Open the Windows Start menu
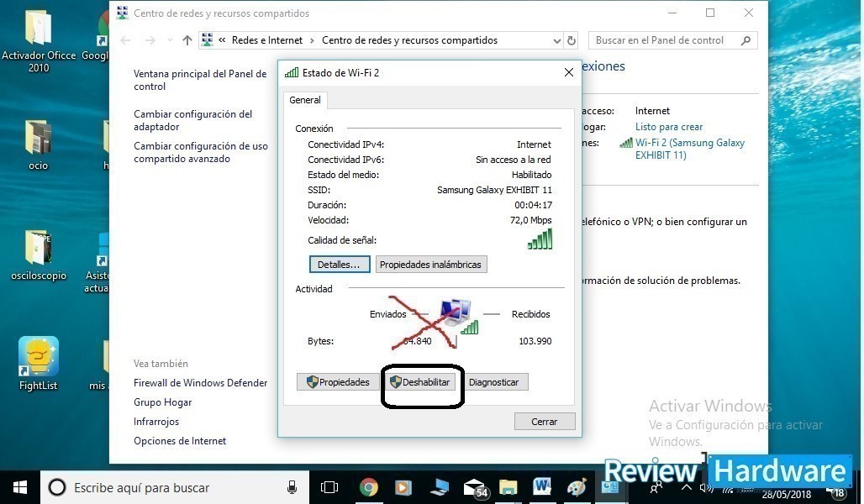 click(20, 487)
